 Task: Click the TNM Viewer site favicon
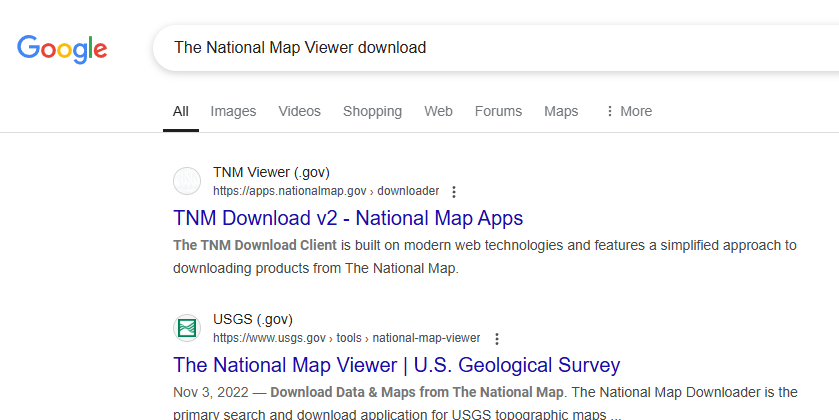point(187,181)
